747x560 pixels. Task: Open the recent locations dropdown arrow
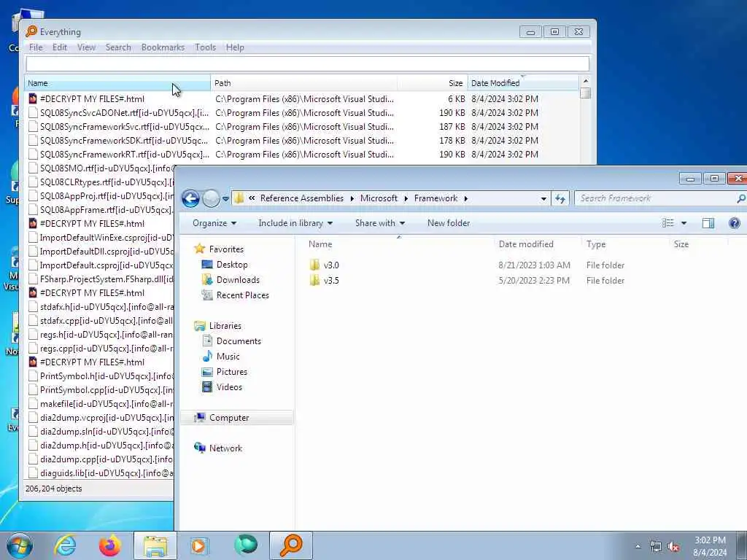226,198
